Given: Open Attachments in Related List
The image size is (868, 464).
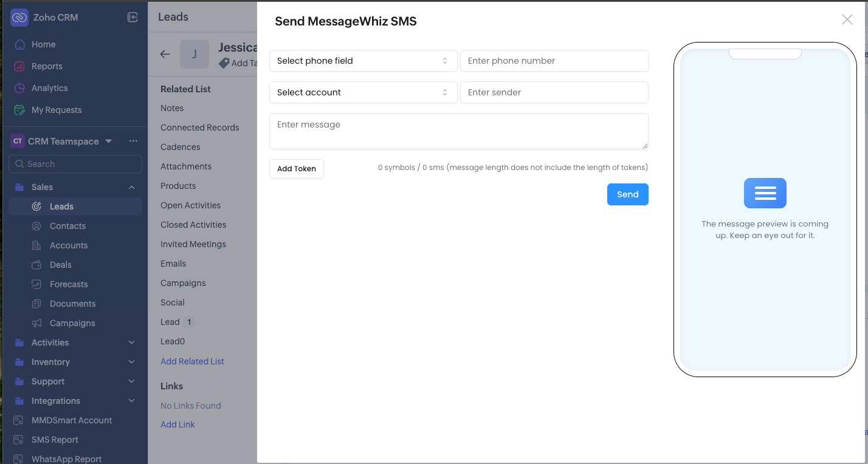Looking at the screenshot, I should 186,166.
